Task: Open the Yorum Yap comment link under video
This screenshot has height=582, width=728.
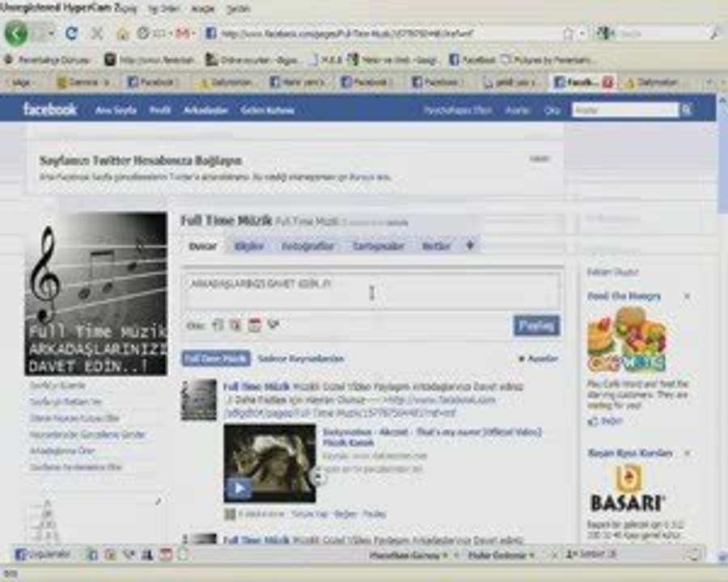Action: click(310, 514)
